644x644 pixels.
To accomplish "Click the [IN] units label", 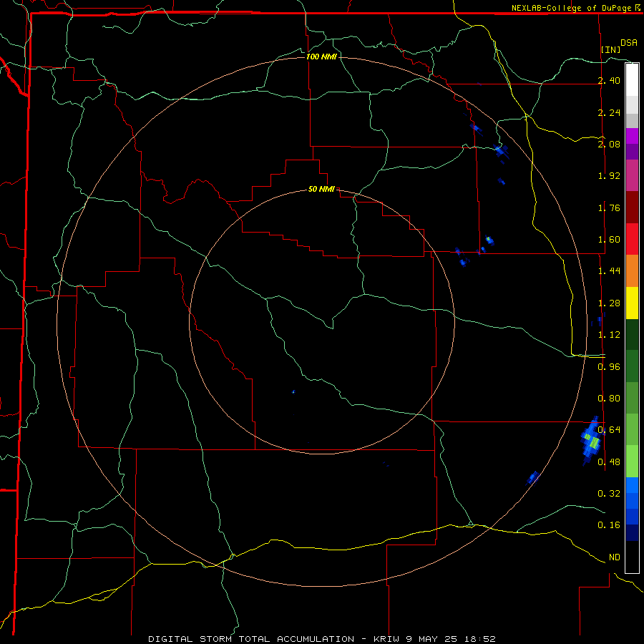I will pos(611,49).
